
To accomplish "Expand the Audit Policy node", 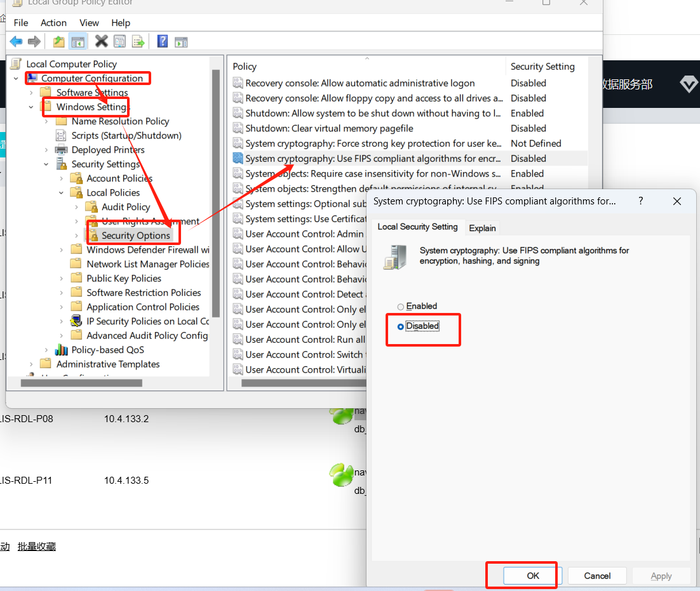I will [77, 207].
